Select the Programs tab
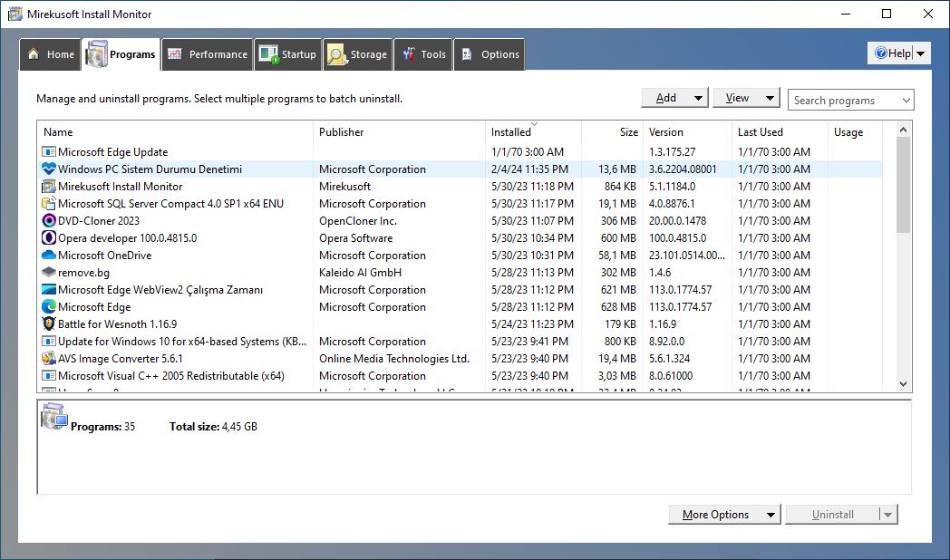 [x=121, y=54]
